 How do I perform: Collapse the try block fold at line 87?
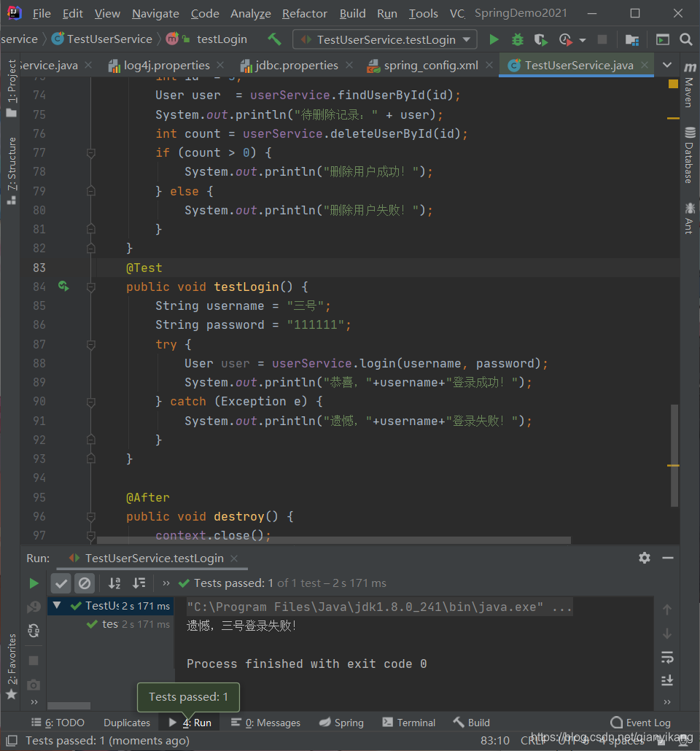pos(90,345)
